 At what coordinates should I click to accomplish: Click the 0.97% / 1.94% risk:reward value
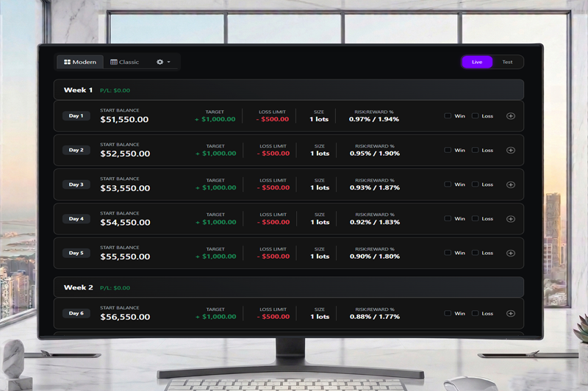[x=374, y=119]
